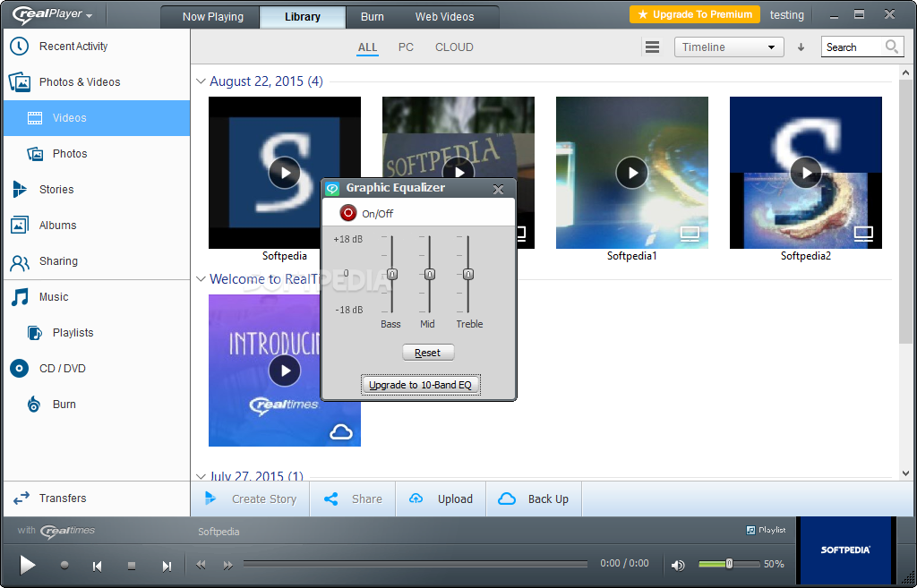This screenshot has height=588, width=917.
Task: Click PC icon on Softpedia2 thumbnail
Action: (863, 234)
